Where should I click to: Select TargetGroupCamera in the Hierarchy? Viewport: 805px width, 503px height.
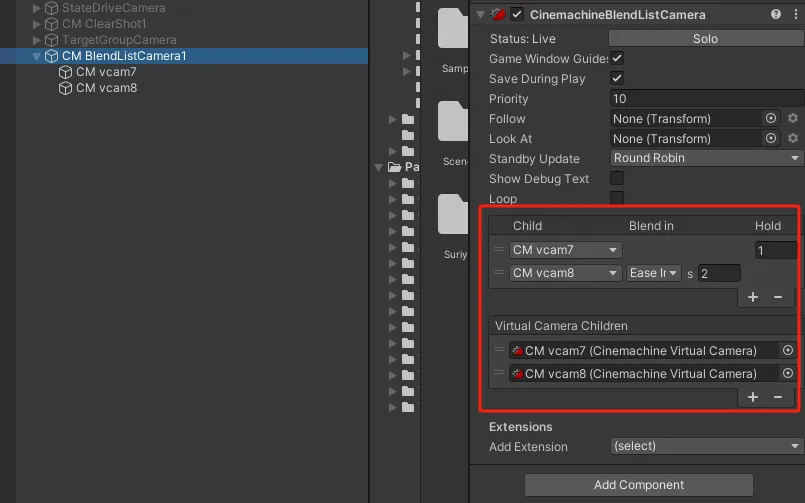click(119, 40)
